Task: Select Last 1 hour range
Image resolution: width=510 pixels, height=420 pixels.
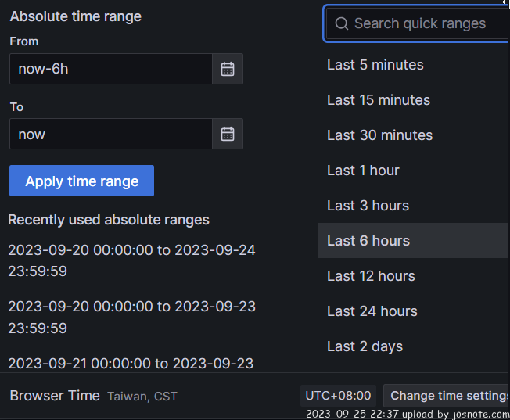Action: [363, 171]
